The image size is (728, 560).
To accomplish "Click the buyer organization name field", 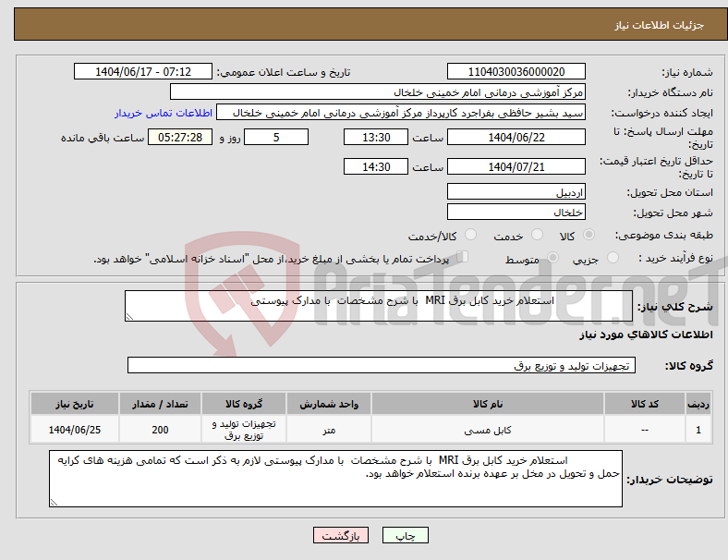I will coord(378,91).
